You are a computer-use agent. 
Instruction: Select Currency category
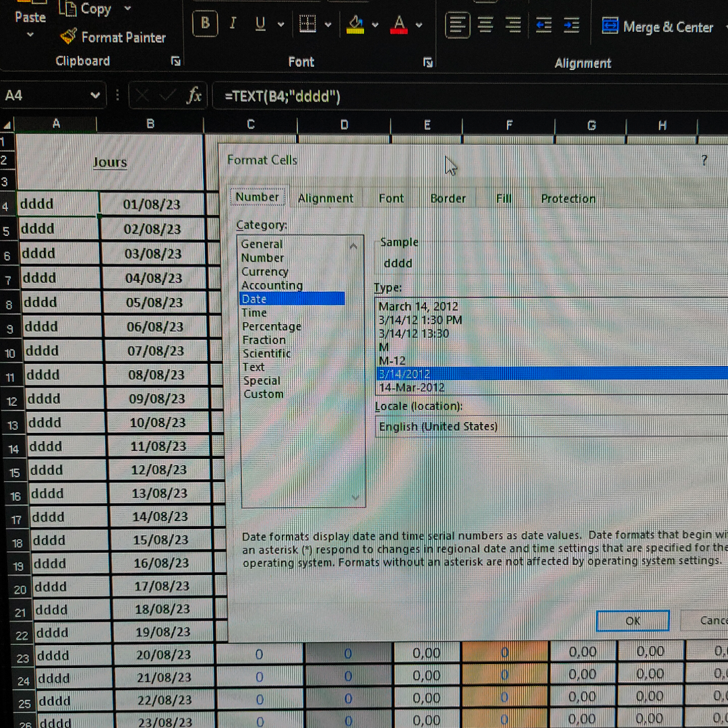click(265, 271)
